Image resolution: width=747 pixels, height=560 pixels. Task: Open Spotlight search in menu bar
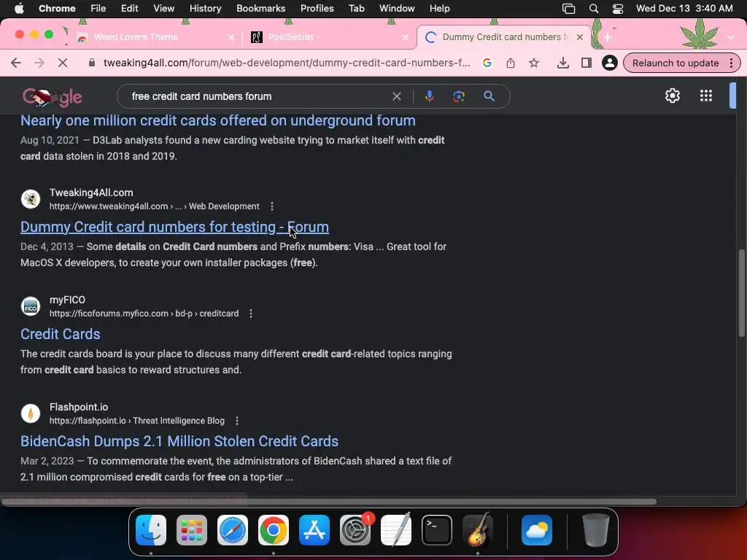point(594,9)
